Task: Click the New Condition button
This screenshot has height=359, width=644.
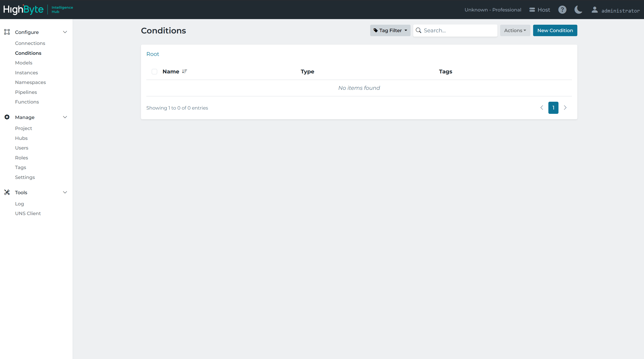Action: [x=555, y=31]
